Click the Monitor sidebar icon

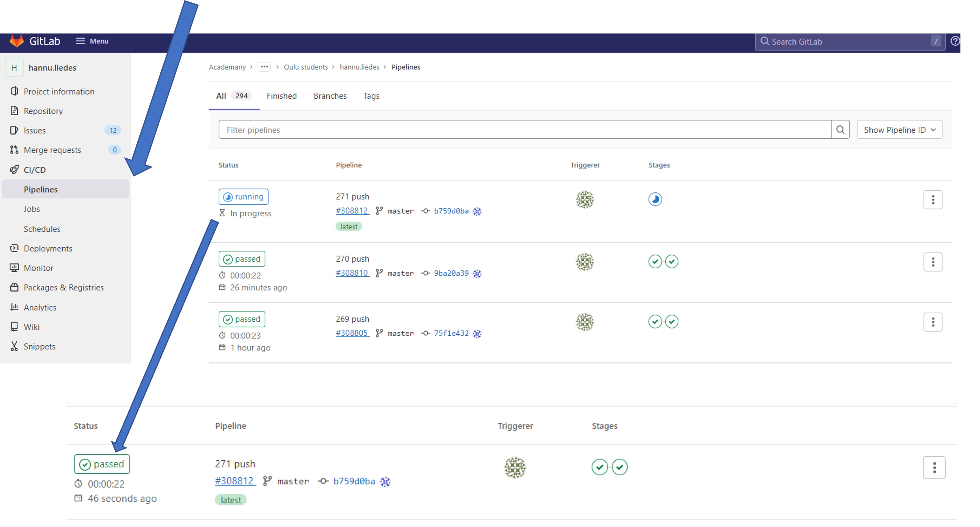(x=14, y=268)
